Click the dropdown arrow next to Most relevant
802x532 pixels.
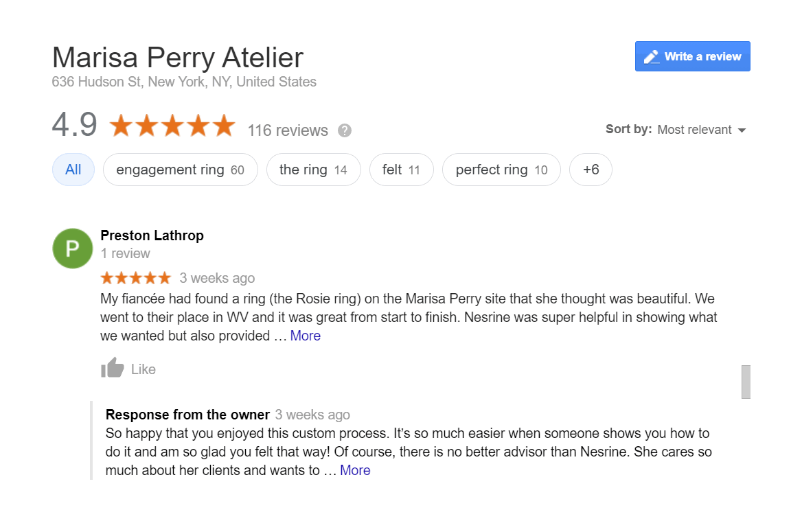click(x=742, y=130)
